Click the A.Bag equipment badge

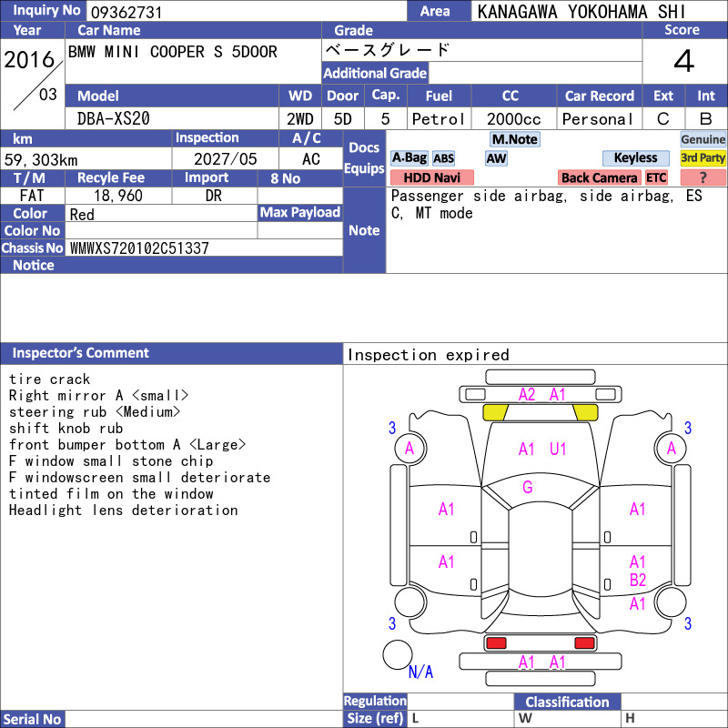[x=409, y=158]
